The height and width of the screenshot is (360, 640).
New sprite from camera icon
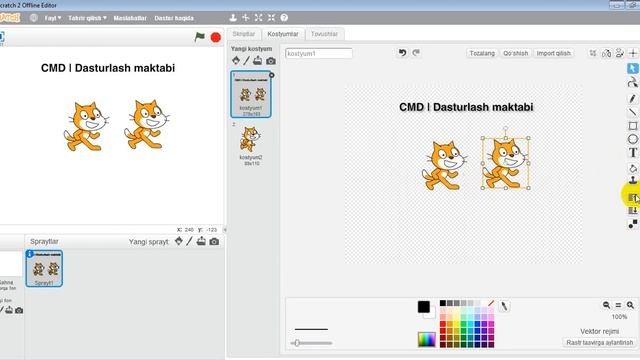tap(214, 242)
